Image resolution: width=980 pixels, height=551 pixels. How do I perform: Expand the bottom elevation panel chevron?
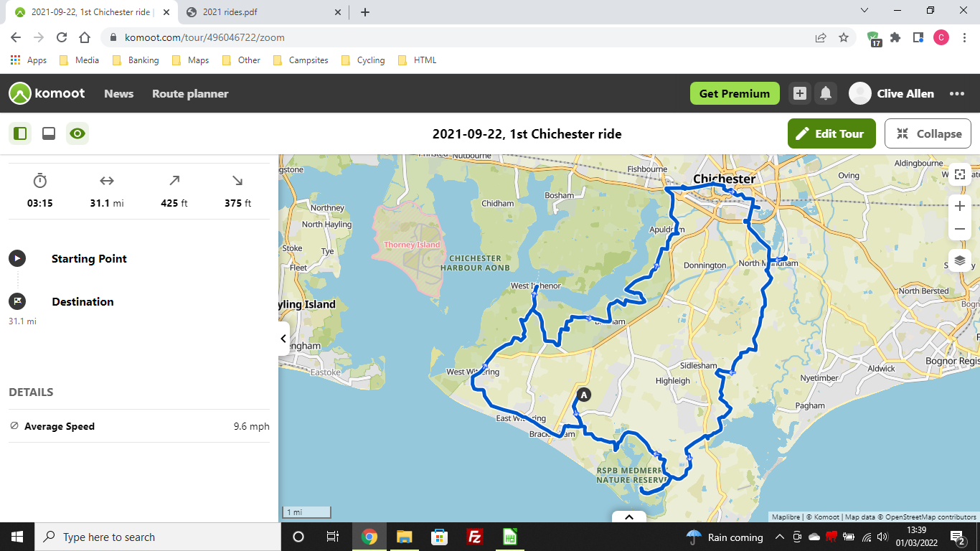click(x=629, y=517)
